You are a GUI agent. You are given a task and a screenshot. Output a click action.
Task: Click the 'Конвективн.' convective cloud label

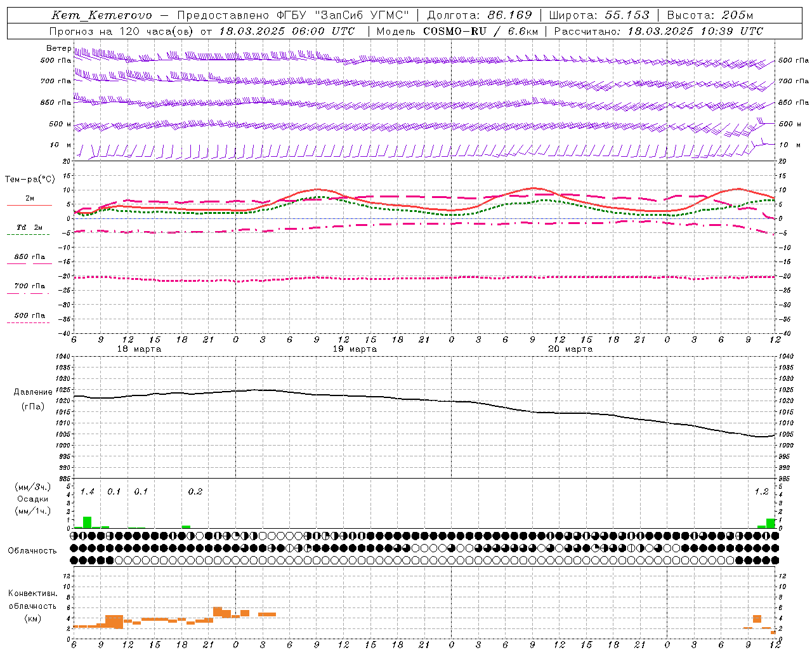[33, 594]
